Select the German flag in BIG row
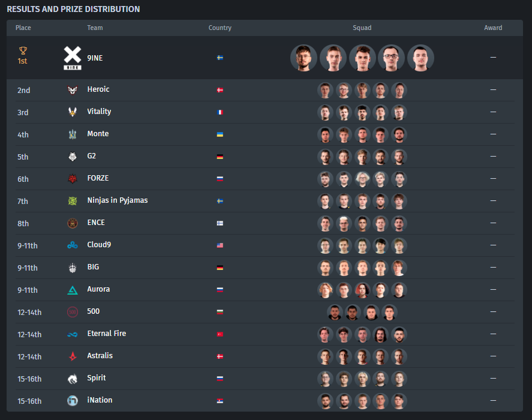Viewport: 532px width, 420px height. [220, 268]
